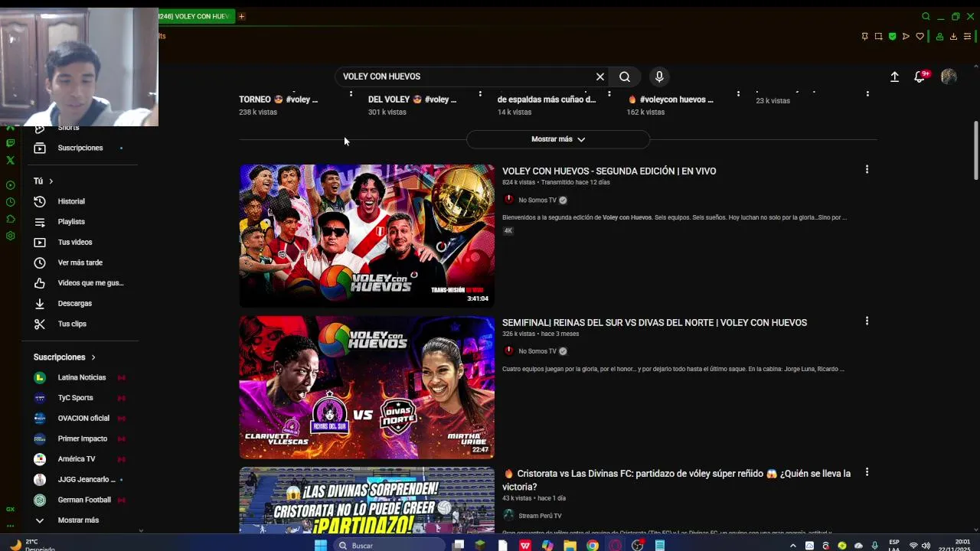Viewport: 980px width, 551px height.
Task: Open new browser tab with plus
Action: 241,16
